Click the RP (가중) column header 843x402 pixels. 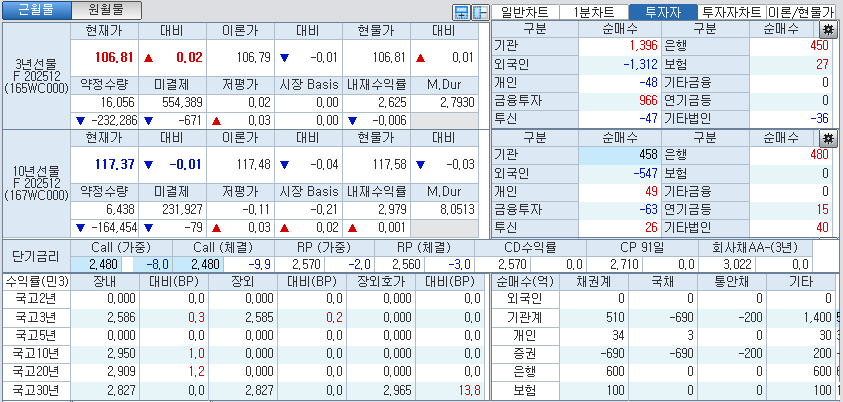pos(324,247)
